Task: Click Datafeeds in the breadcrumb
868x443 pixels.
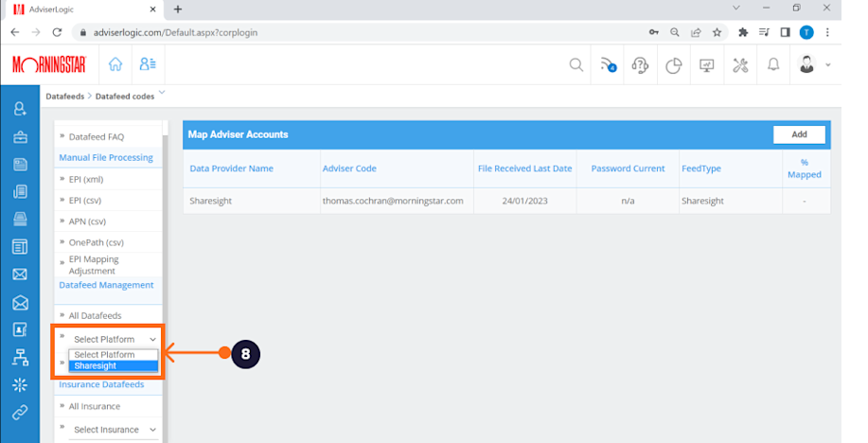Action: (64, 97)
